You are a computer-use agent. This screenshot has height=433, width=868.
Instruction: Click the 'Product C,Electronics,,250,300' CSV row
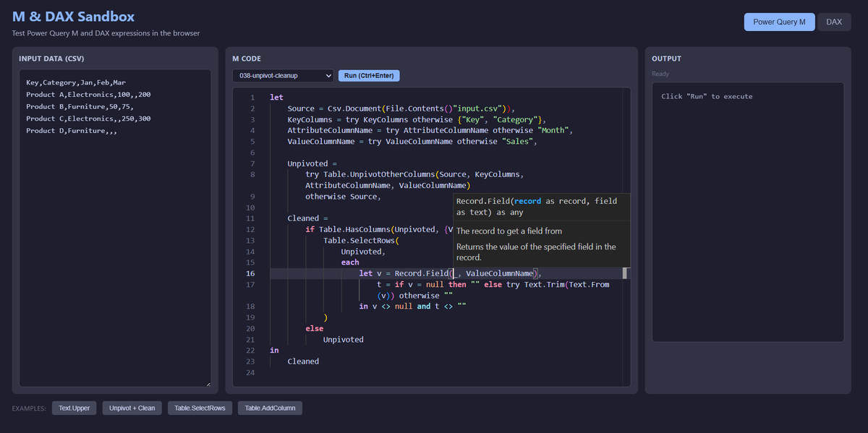(x=88, y=119)
